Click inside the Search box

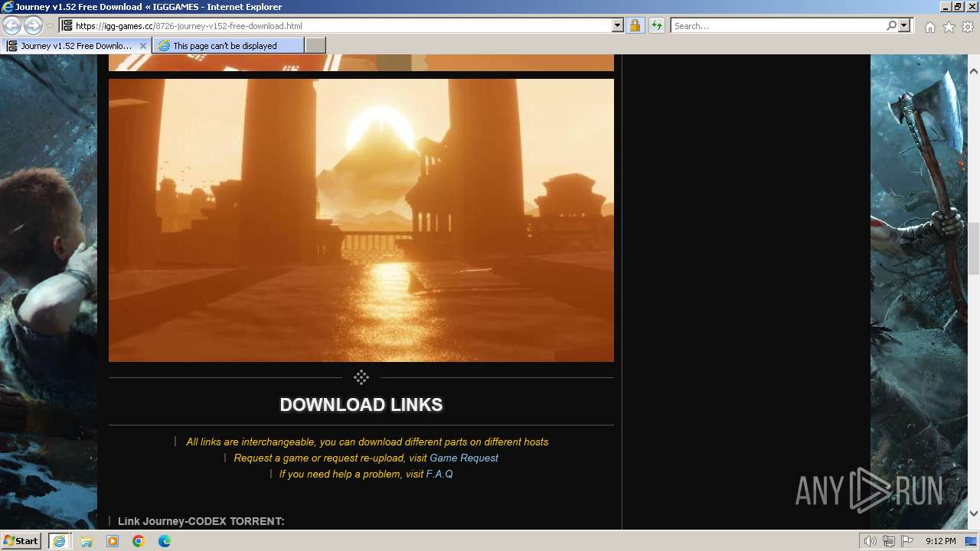tap(778, 26)
